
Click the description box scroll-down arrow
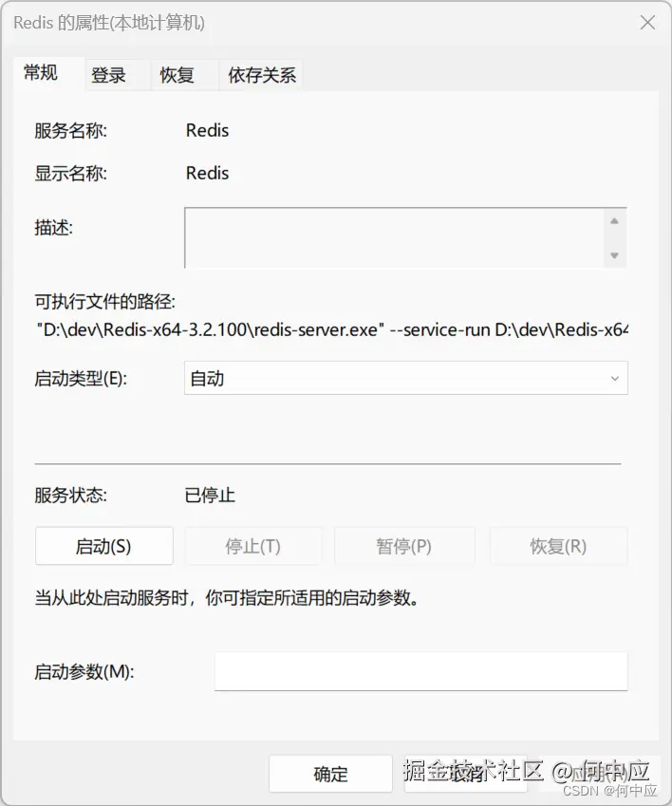(x=614, y=255)
